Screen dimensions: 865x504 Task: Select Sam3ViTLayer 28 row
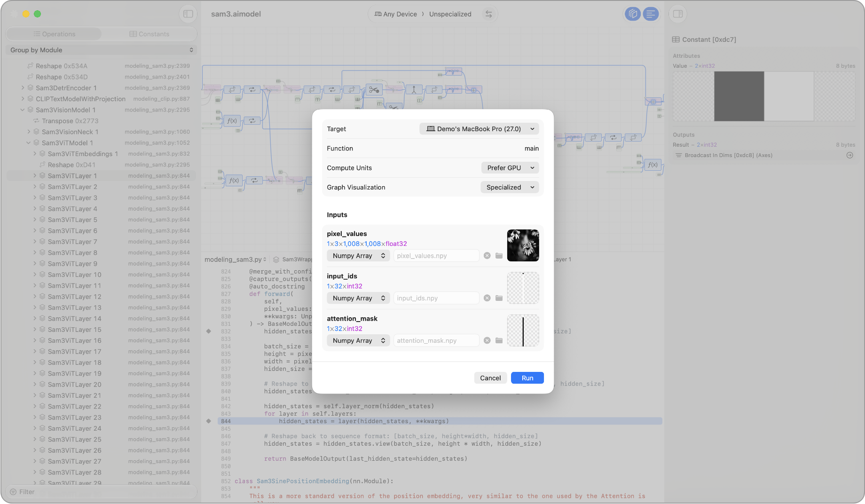(101, 472)
